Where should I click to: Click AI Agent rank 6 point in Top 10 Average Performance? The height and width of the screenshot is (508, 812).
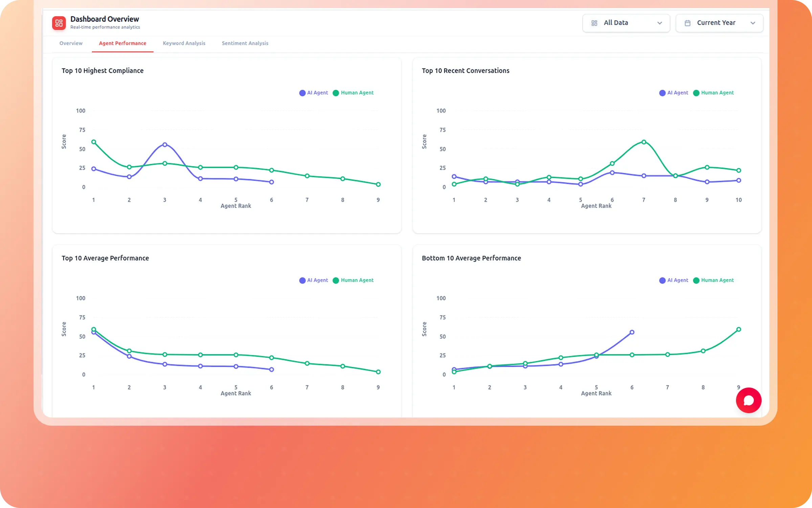(x=271, y=369)
